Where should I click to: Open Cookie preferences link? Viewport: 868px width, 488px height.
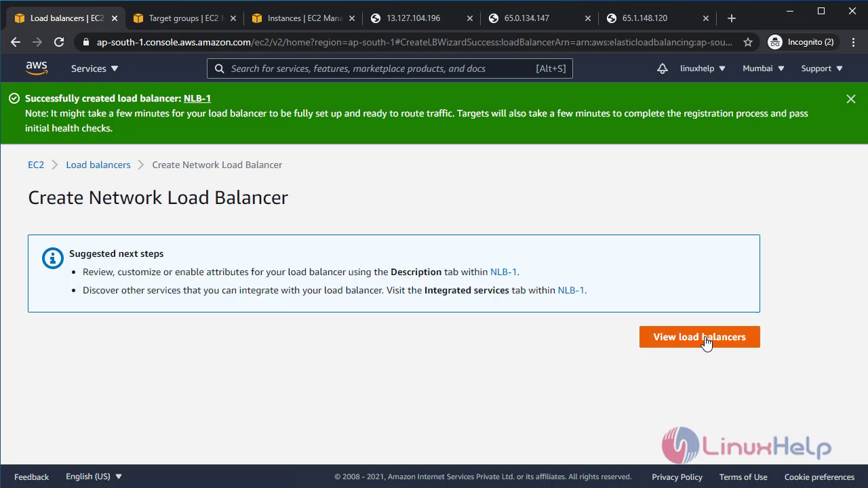coord(819,477)
